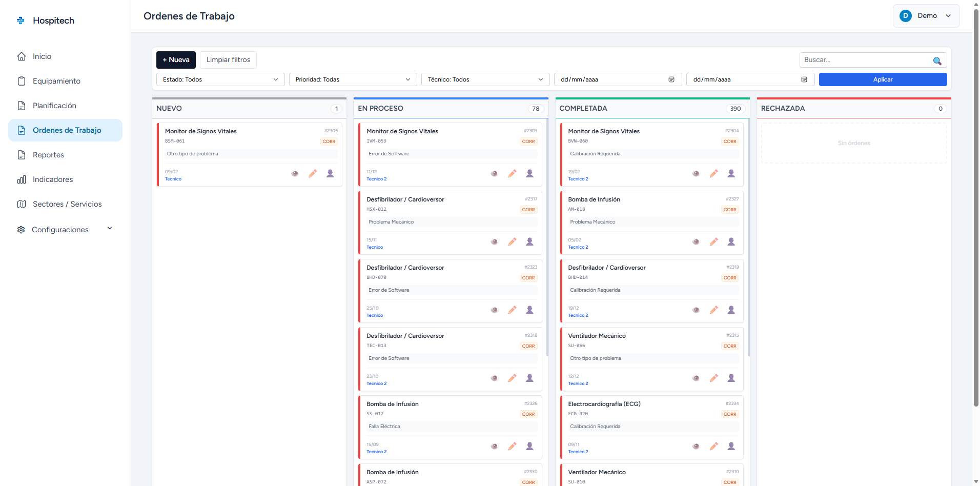The width and height of the screenshot is (980, 486).
Task: Click pencil icon on completed order #2304
Action: (x=713, y=174)
